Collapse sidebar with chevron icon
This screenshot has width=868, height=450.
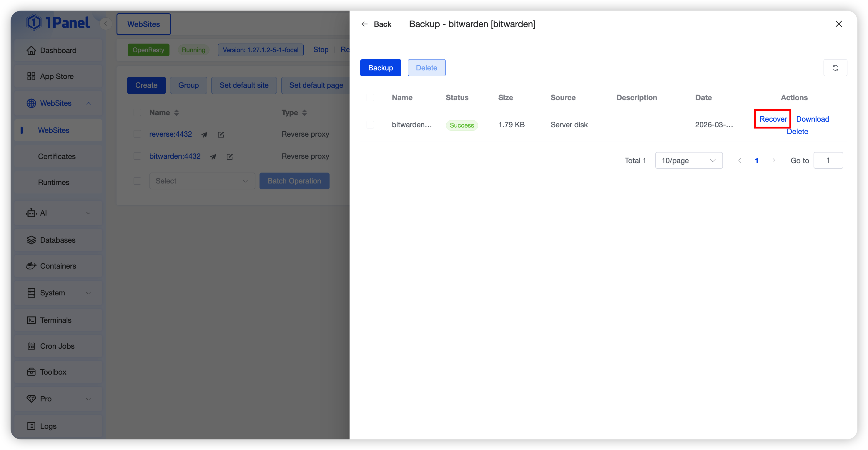[x=106, y=24]
